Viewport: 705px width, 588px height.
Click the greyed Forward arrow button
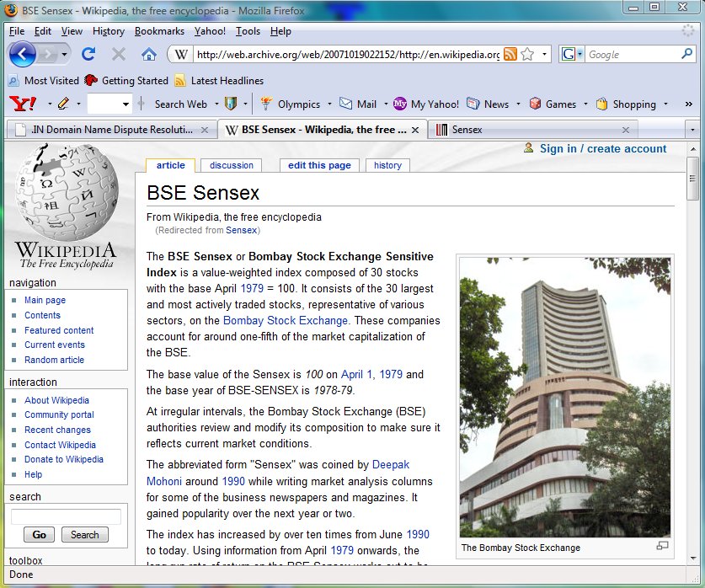pos(47,55)
